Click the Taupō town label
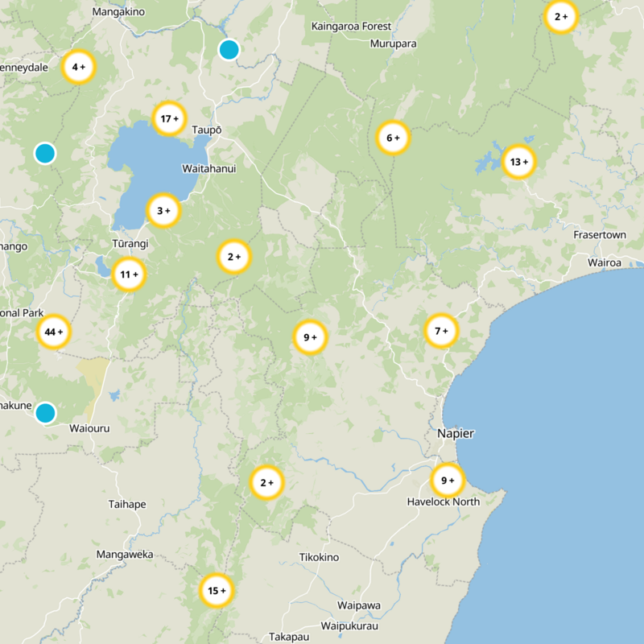Screen dimensions: 644x644 [207, 130]
